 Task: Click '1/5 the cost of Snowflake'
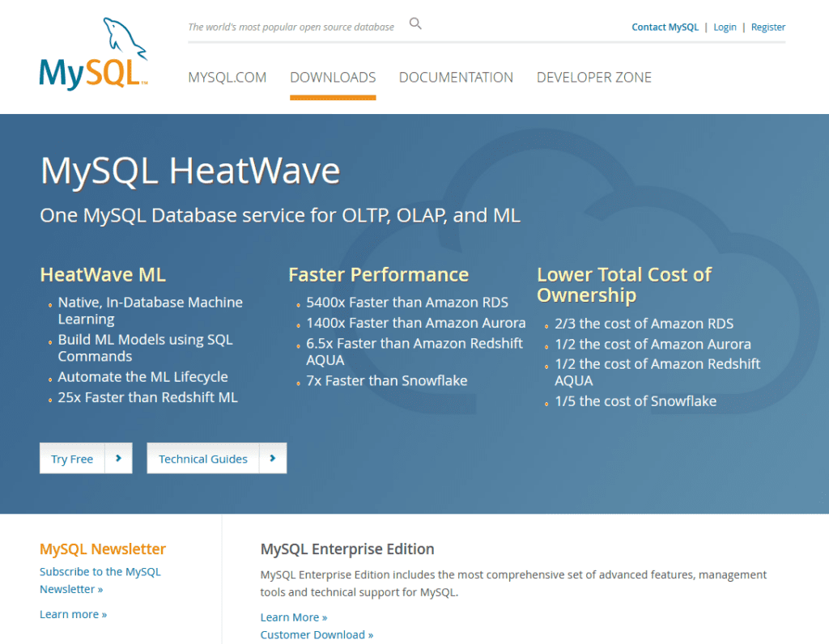[x=636, y=401]
